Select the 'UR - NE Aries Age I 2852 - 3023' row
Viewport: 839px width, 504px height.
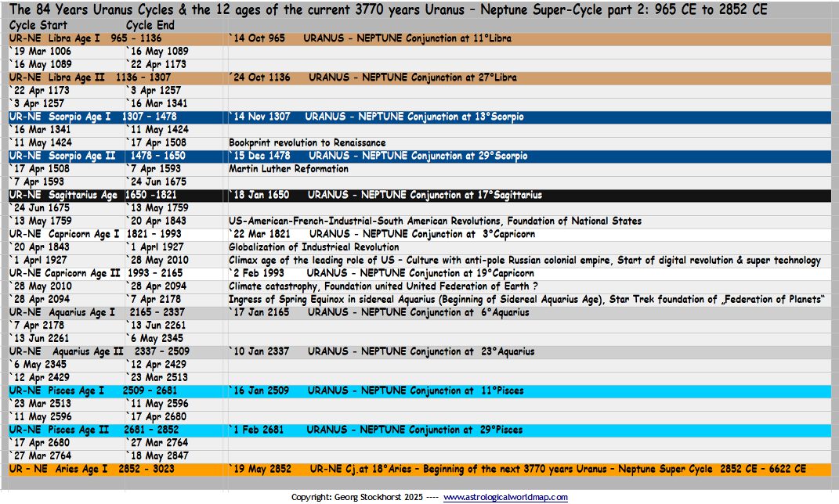click(x=420, y=470)
